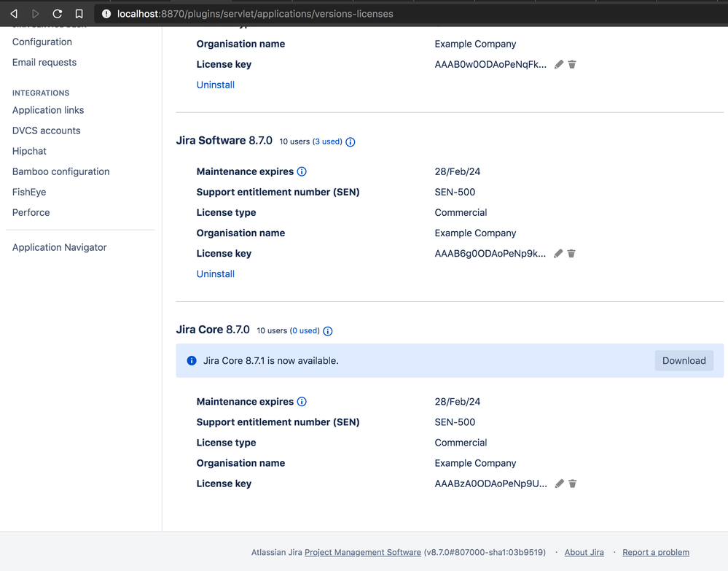Open Bamboo configuration
The image size is (728, 571).
click(60, 171)
